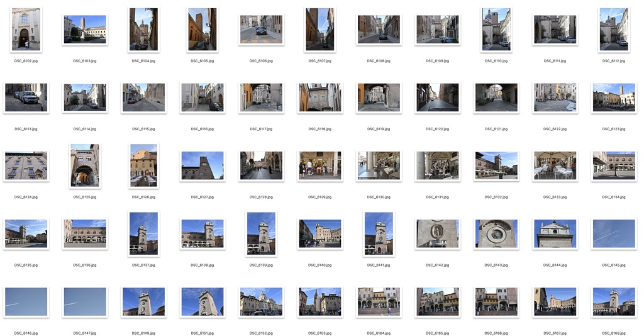The height and width of the screenshot is (336, 644).
Task: Select the DSC_6102.jpg photo thumbnail
Action: tap(26, 29)
